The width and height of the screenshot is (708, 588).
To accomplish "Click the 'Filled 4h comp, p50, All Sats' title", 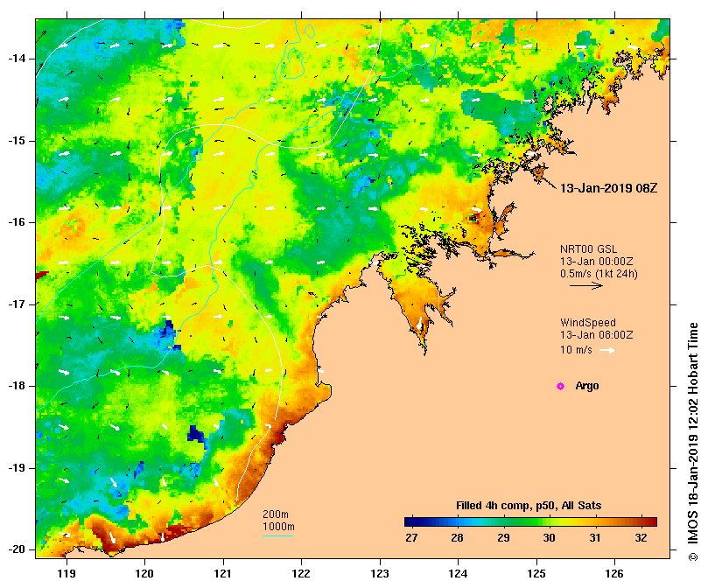I will pos(529,506).
